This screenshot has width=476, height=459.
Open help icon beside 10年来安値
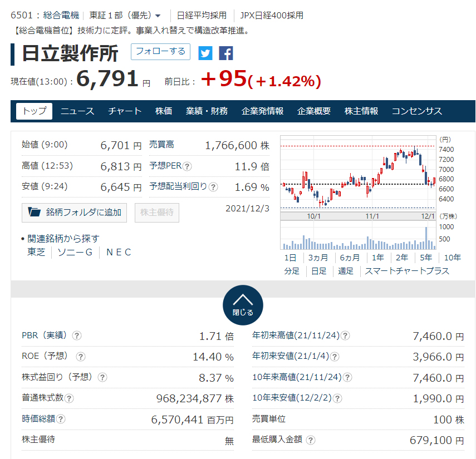pyautogui.click(x=337, y=398)
